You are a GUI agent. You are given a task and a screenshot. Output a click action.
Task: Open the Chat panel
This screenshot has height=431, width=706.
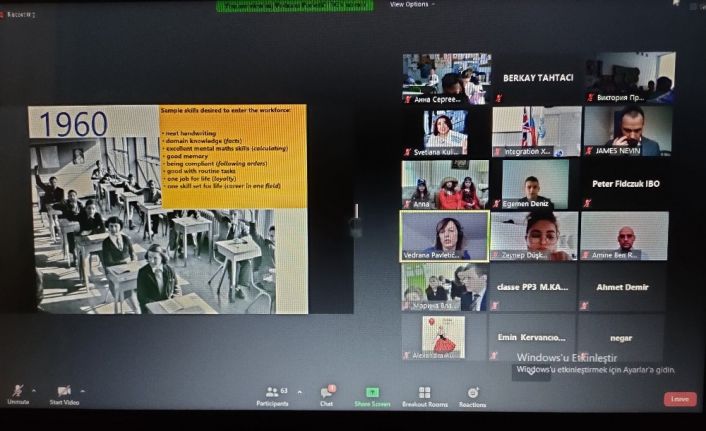pyautogui.click(x=326, y=392)
